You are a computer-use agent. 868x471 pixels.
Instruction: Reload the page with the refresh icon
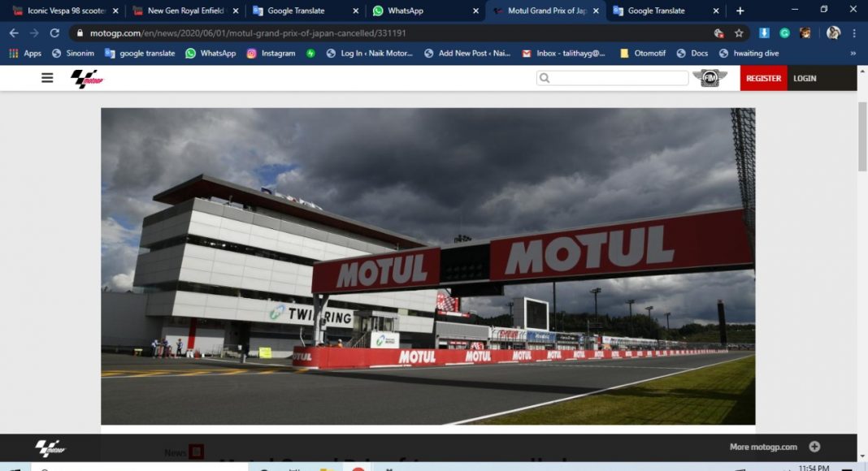click(x=54, y=33)
